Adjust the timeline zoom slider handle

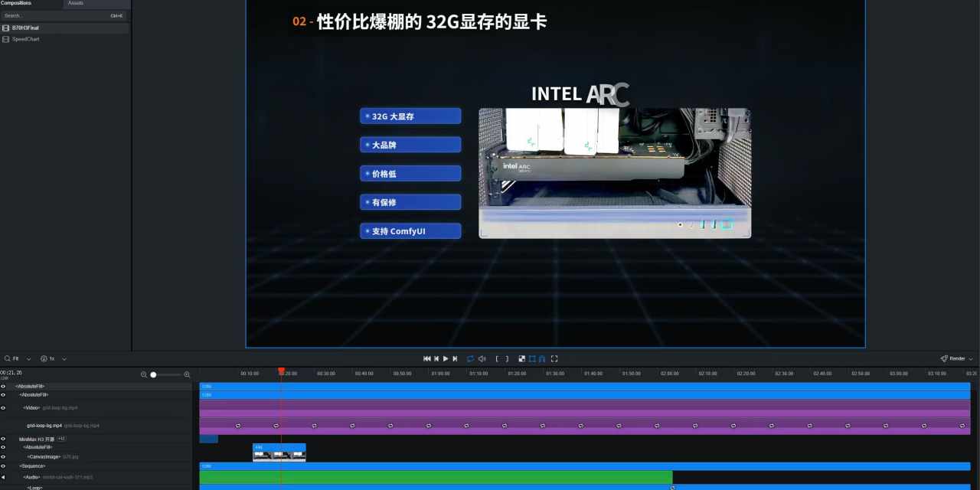pyautogui.click(x=153, y=374)
